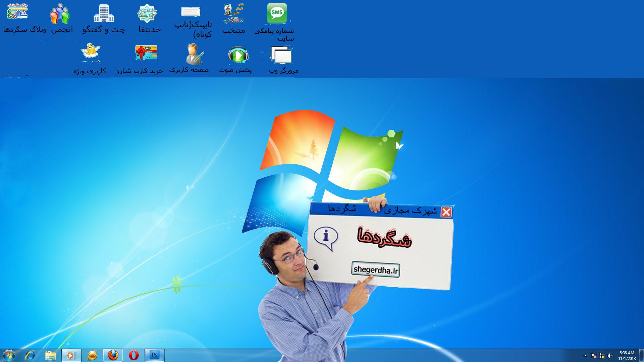Open the user page icon (صفحه کاربری)
Viewport: 644px width, 362px height.
pyautogui.click(x=194, y=54)
